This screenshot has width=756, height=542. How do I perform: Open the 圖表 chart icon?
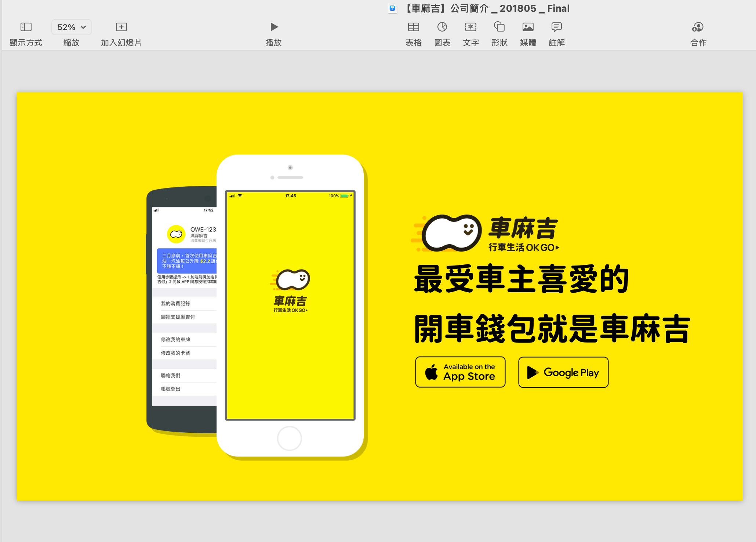pyautogui.click(x=442, y=27)
